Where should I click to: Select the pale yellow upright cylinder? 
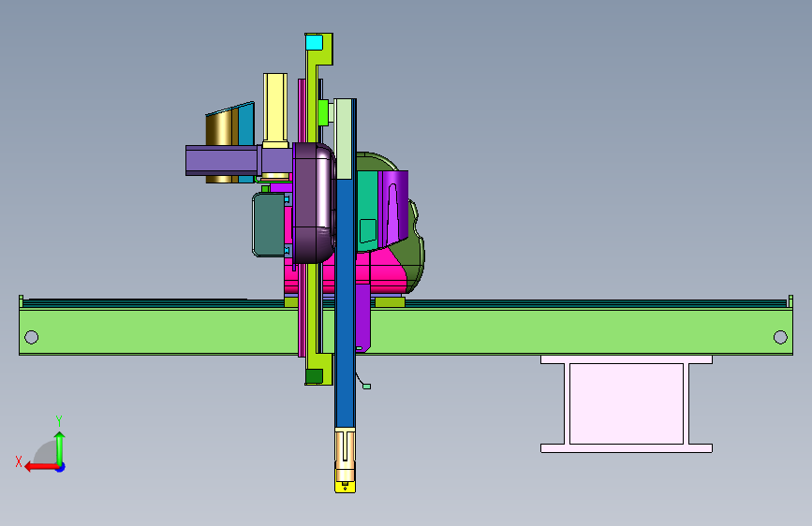pyautogui.click(x=275, y=110)
